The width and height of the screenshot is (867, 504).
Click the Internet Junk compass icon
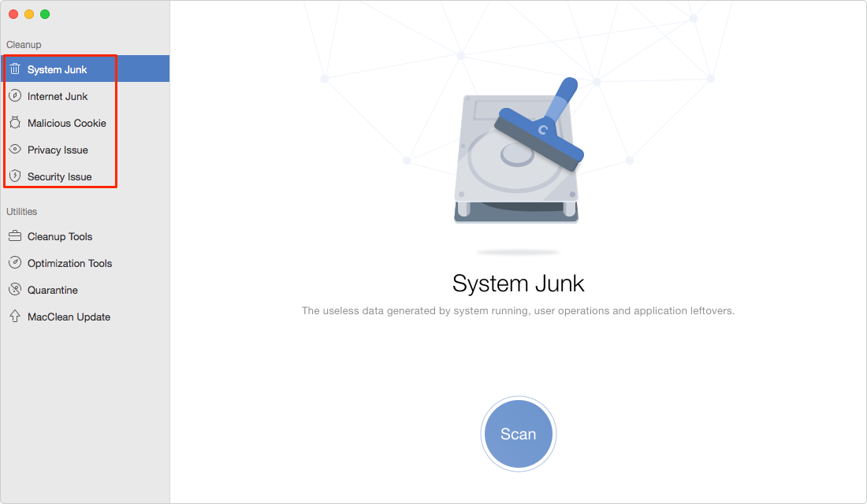(x=15, y=95)
